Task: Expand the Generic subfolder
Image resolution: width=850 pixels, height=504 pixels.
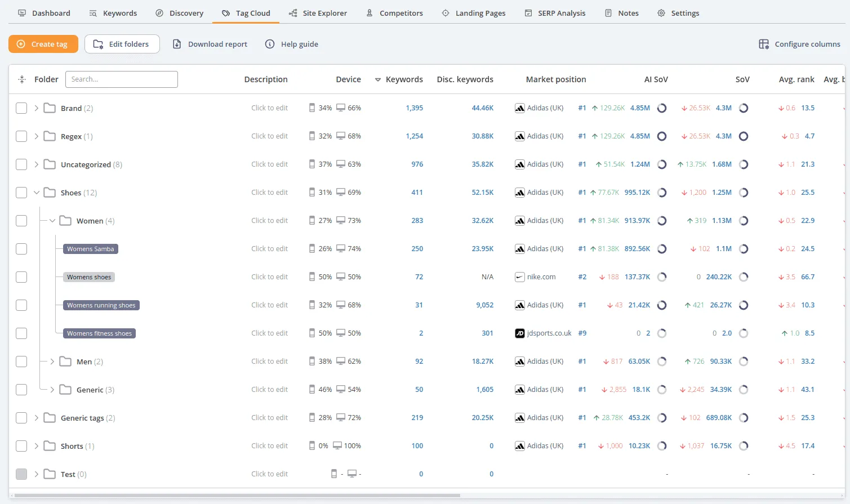Action: pyautogui.click(x=52, y=390)
